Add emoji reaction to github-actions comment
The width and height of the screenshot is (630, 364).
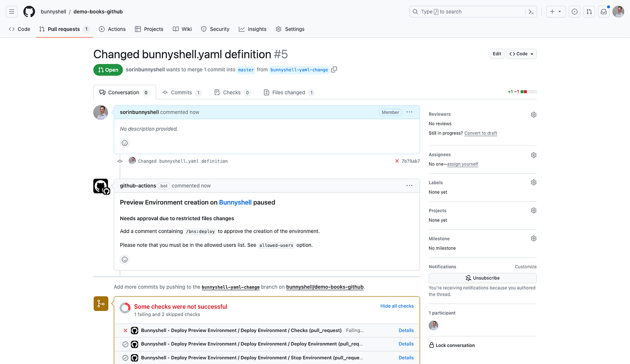click(125, 259)
